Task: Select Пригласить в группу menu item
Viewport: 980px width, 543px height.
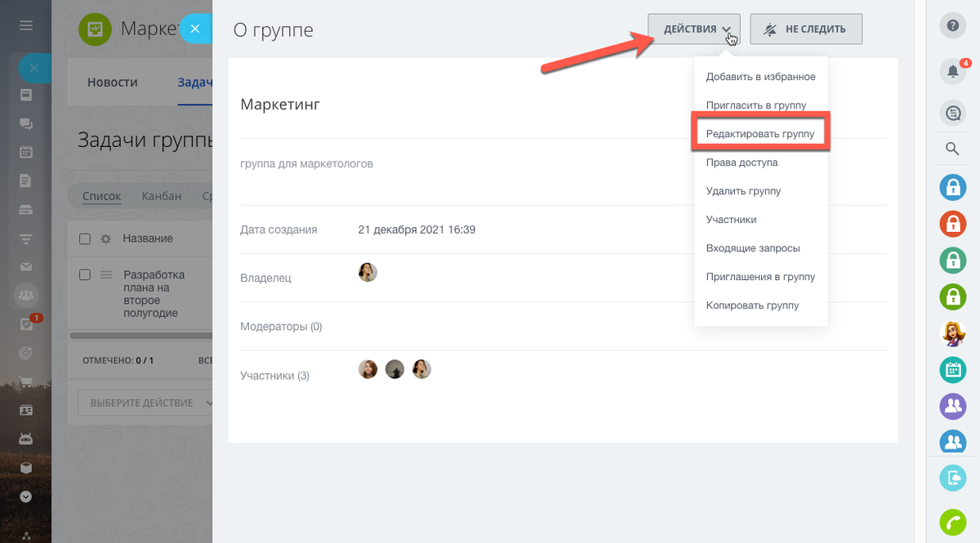Action: coord(760,105)
